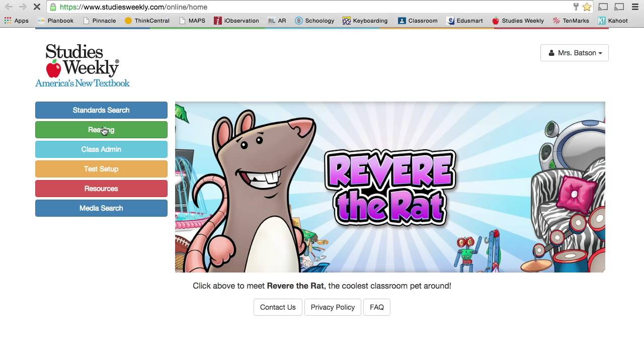The width and height of the screenshot is (644, 362).
Task: Open the Standards Search menu item
Action: pyautogui.click(x=101, y=110)
